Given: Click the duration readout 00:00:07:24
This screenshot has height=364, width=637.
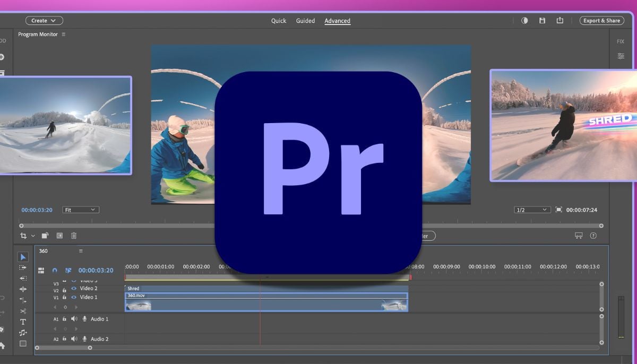Looking at the screenshot, I should 582,210.
